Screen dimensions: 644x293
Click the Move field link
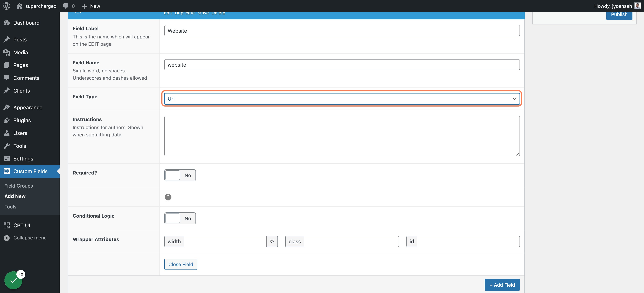coord(203,13)
